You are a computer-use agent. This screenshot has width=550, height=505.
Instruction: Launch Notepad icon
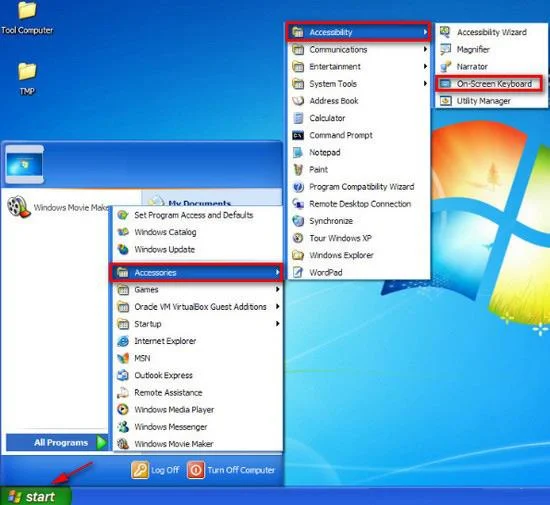point(298,152)
